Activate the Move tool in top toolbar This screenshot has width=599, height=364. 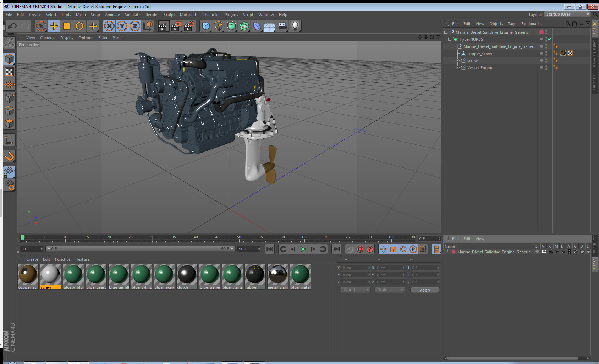[54, 26]
